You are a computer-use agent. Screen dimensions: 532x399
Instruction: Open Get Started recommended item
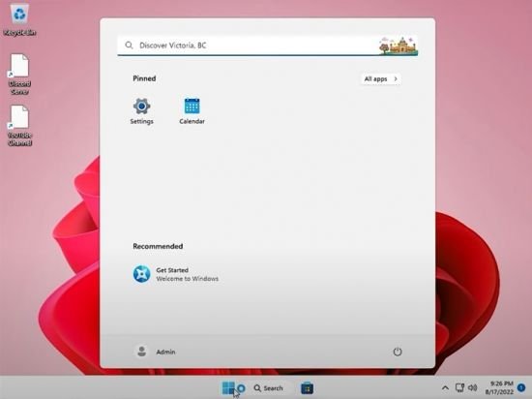click(x=176, y=274)
